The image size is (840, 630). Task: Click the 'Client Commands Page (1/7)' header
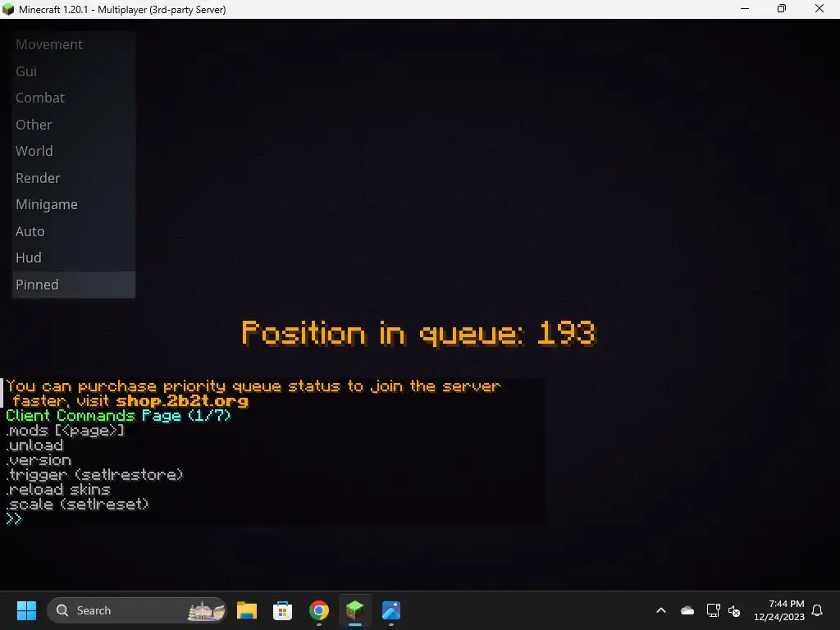[118, 416]
